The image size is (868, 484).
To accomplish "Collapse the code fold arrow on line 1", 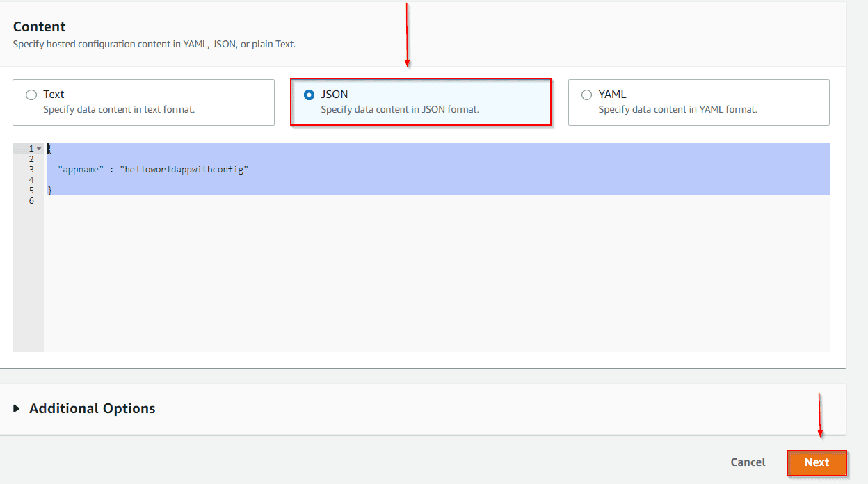I will click(x=39, y=149).
